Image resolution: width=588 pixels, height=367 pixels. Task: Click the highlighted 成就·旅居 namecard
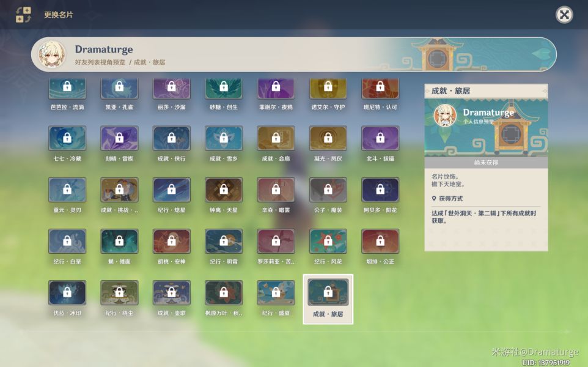(328, 298)
